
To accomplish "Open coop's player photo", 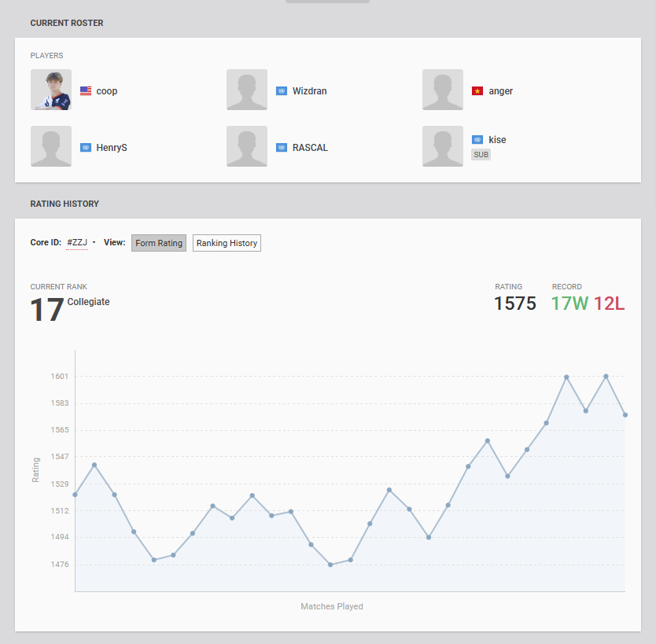I will (51, 90).
